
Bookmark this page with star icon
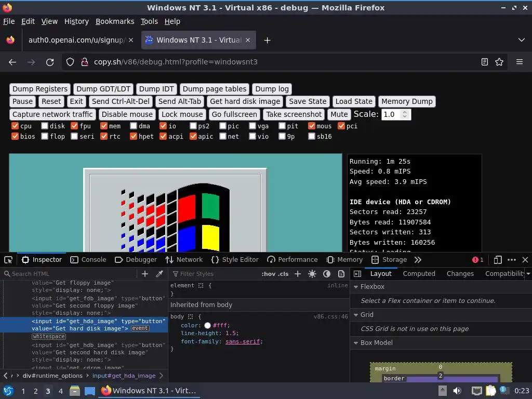(499, 62)
